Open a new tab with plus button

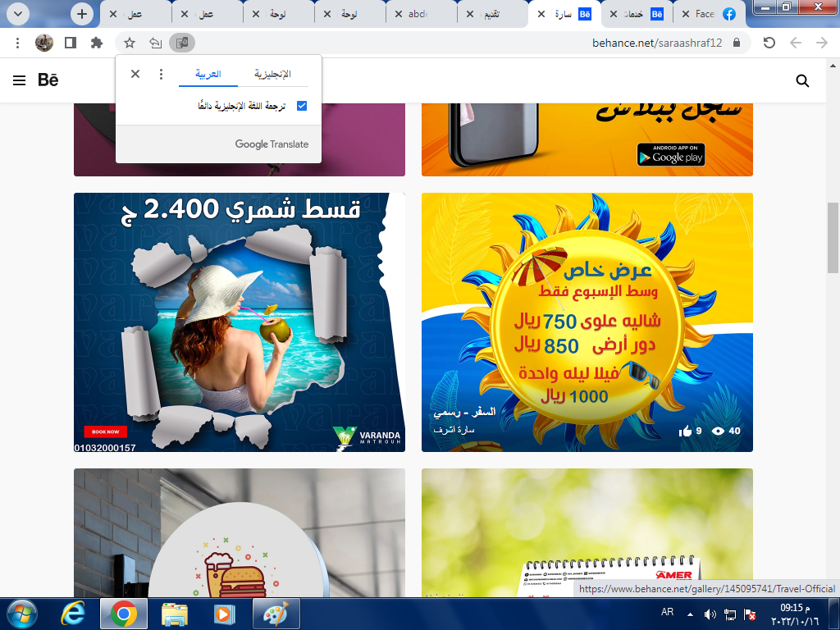(x=81, y=14)
